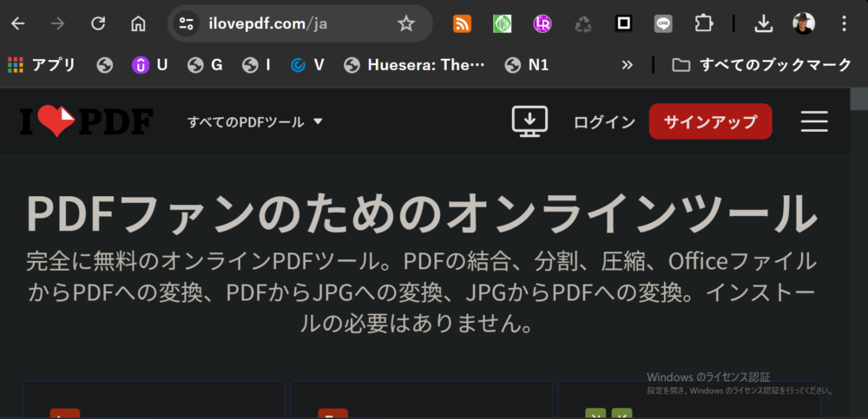The image size is (868, 419).
Task: Click the site information icon in address bar
Action: (x=186, y=24)
